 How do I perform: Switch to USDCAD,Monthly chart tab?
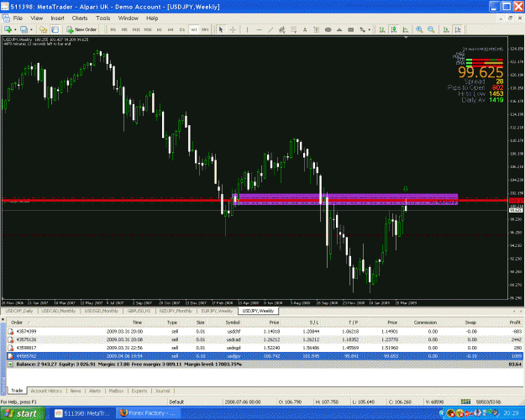coord(59,311)
